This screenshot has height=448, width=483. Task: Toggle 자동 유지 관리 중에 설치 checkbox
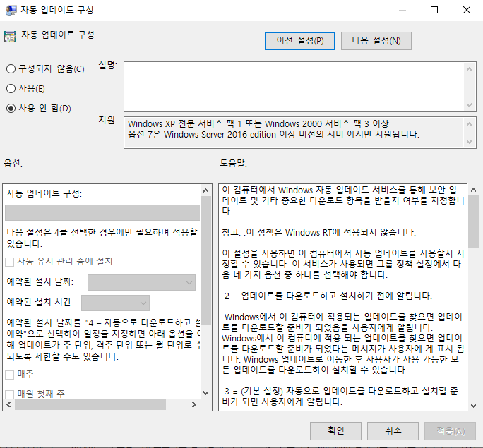(10, 262)
